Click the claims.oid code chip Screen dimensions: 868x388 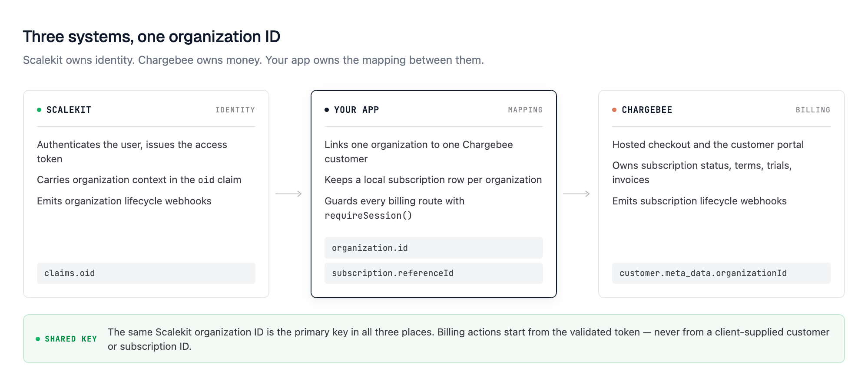pos(146,273)
